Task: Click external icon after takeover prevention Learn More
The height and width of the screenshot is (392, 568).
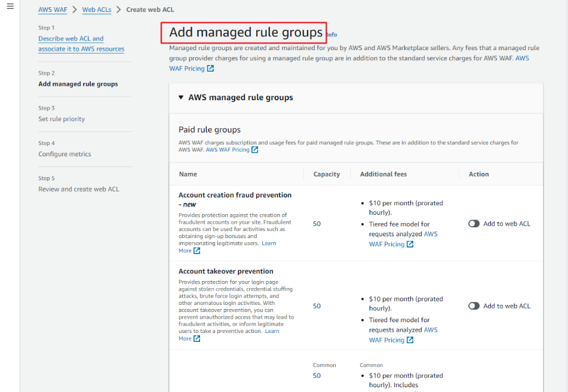Action: coord(197,338)
